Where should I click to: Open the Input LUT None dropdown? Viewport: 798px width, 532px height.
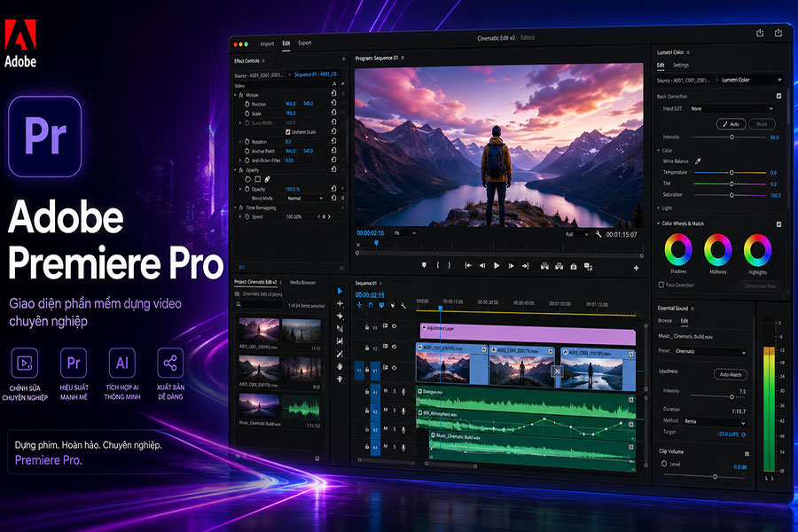point(732,108)
